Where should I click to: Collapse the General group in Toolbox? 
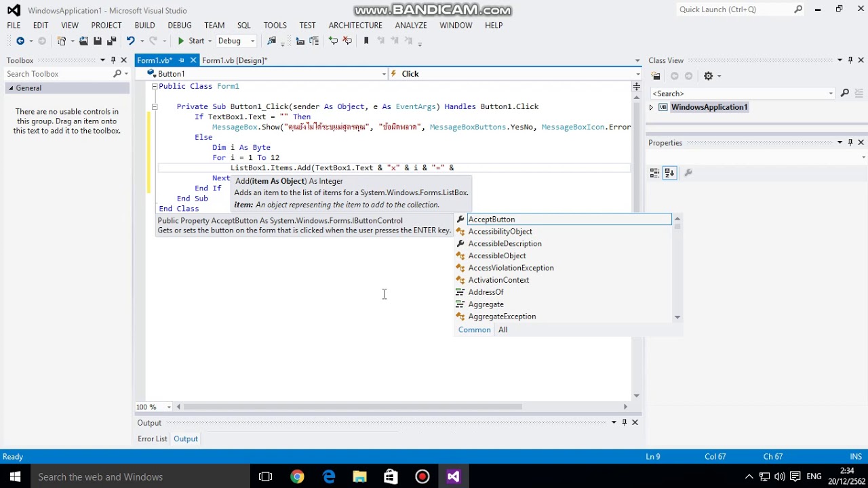(x=11, y=88)
